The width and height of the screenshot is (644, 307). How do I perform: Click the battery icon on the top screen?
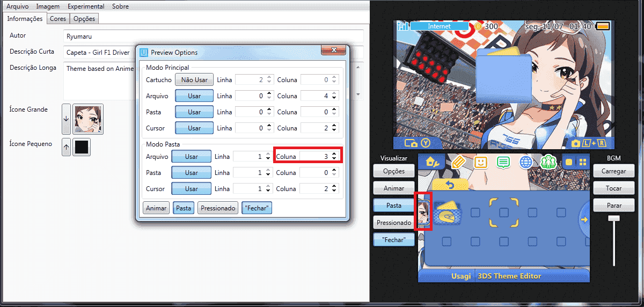603,26
